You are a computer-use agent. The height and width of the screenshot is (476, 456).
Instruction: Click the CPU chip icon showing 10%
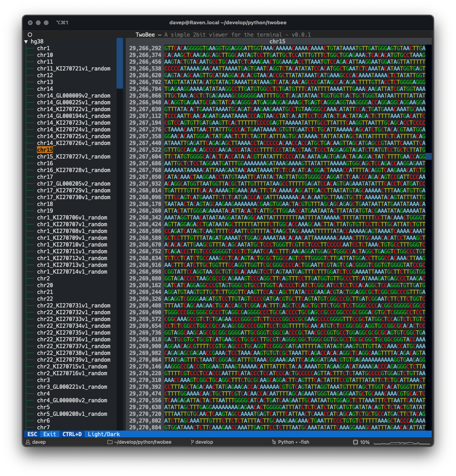(x=355, y=442)
